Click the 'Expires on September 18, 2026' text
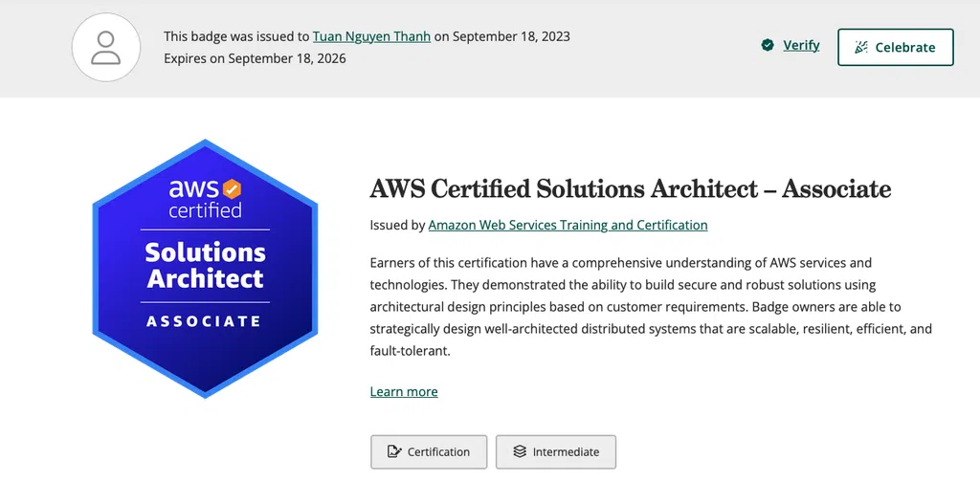The width and height of the screenshot is (980, 482). click(x=255, y=58)
